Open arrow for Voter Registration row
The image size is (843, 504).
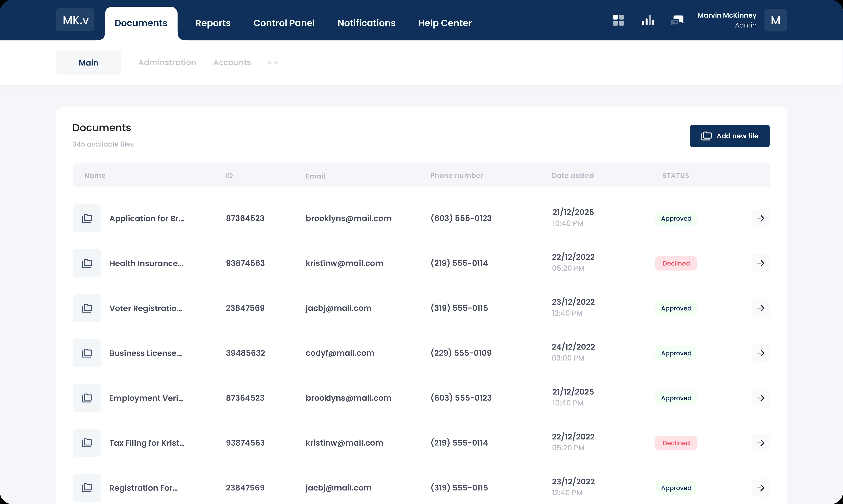coord(761,308)
